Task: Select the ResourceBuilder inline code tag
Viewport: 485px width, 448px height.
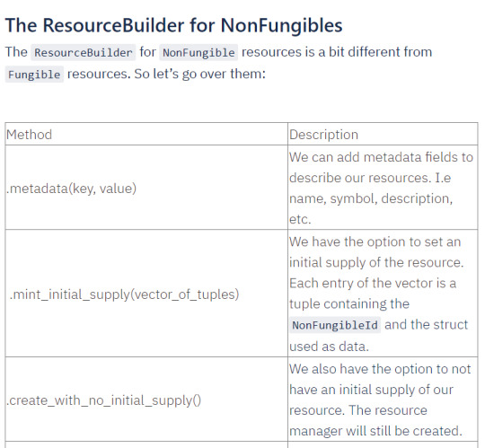Action: pyautogui.click(x=84, y=52)
